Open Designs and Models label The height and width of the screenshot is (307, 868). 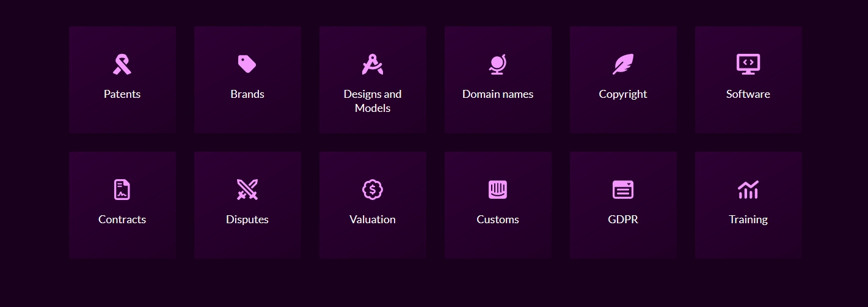click(x=373, y=101)
